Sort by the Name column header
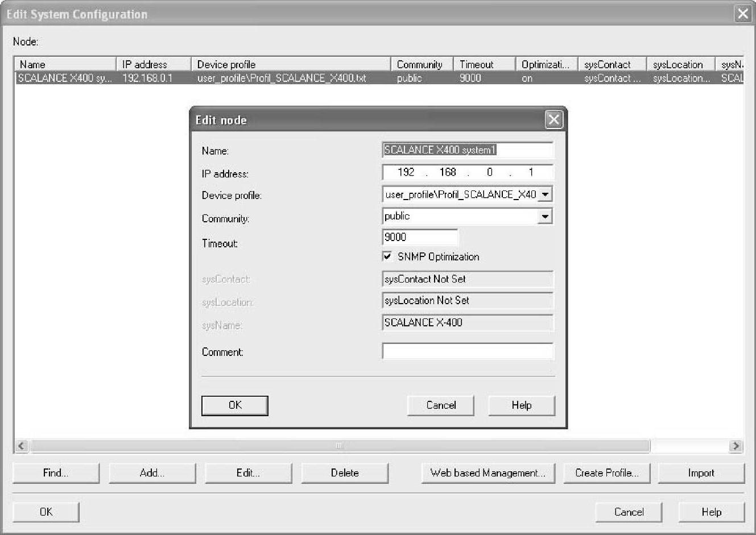The image size is (756, 535). 65,64
